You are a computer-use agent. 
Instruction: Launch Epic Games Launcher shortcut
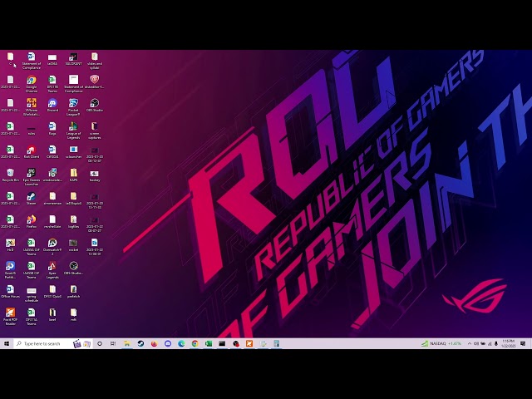point(32,177)
